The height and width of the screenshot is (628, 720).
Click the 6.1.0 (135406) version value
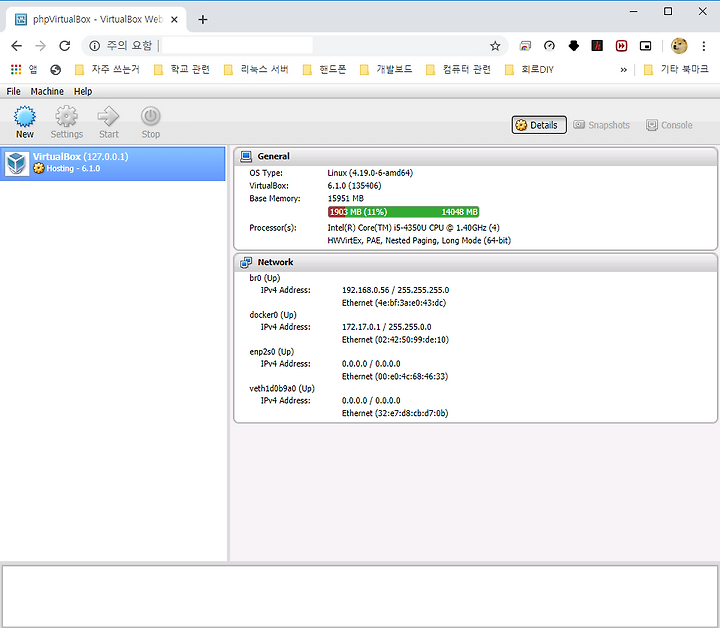(x=354, y=186)
